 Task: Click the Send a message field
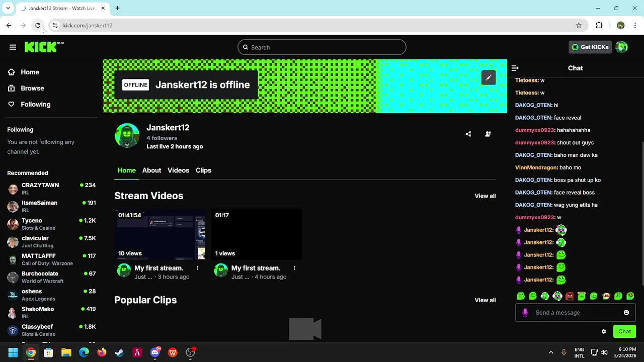575,313
